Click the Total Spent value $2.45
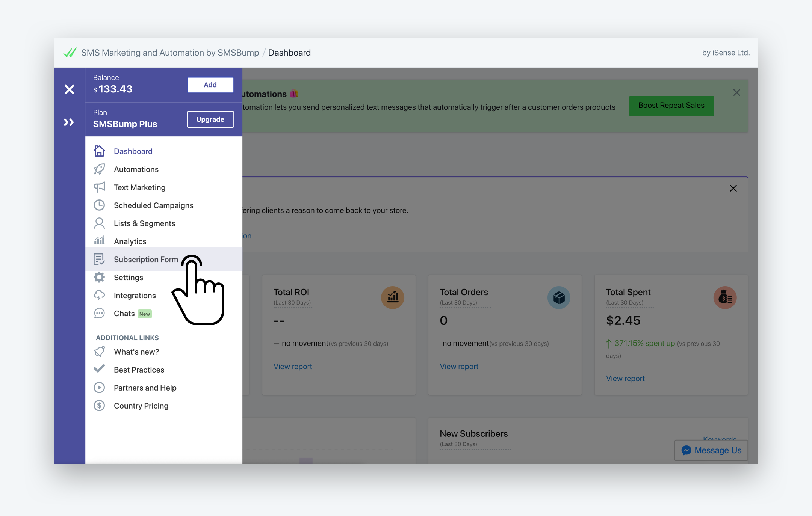812x516 pixels. point(623,320)
